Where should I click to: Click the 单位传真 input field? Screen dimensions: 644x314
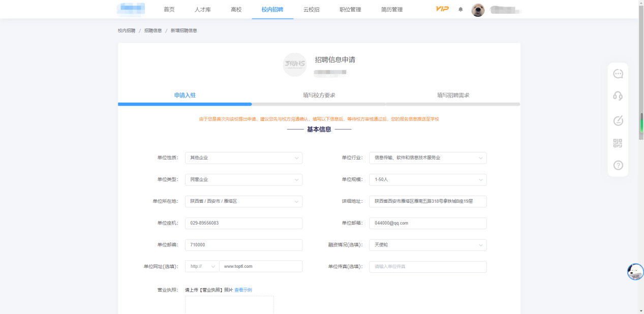click(427, 267)
